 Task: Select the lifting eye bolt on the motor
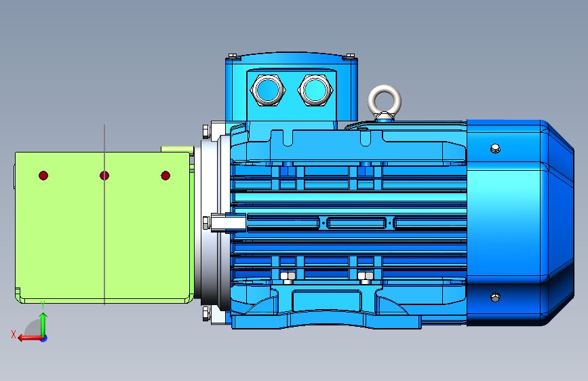coord(385,102)
